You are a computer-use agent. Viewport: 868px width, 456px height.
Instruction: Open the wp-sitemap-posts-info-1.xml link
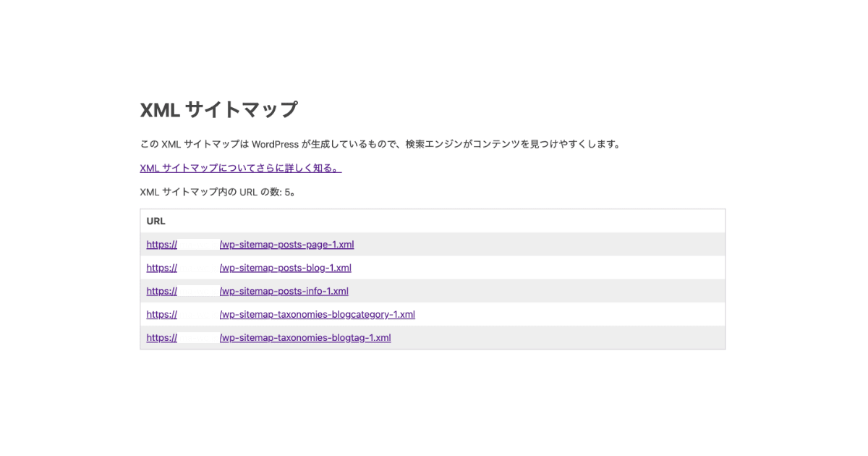coord(284,290)
